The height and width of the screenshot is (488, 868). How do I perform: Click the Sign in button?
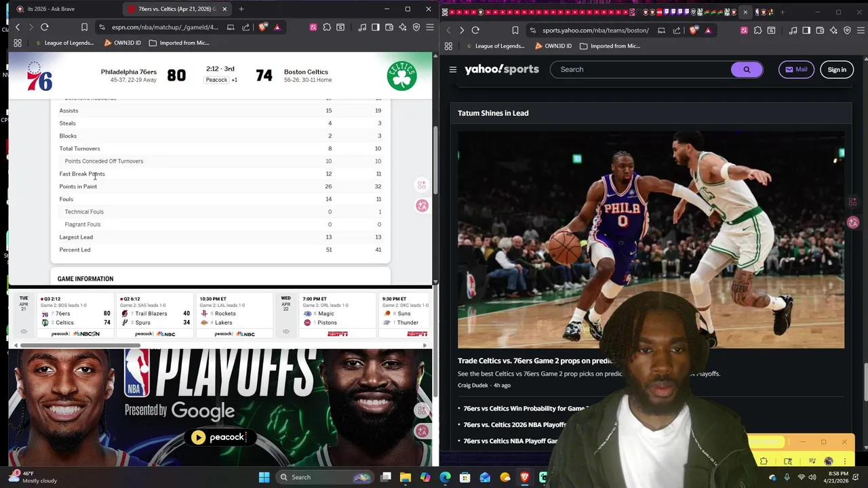837,69
